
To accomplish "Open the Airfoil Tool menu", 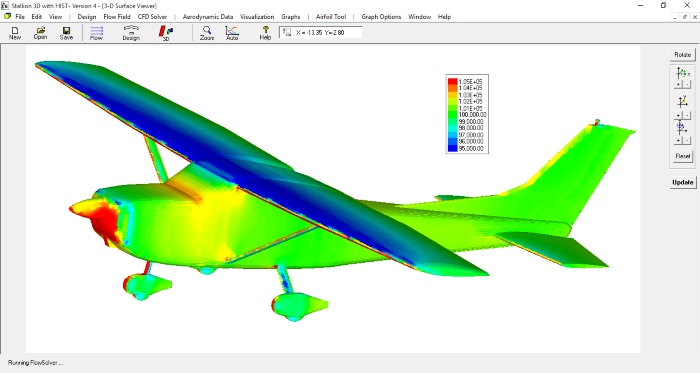I will (x=331, y=17).
